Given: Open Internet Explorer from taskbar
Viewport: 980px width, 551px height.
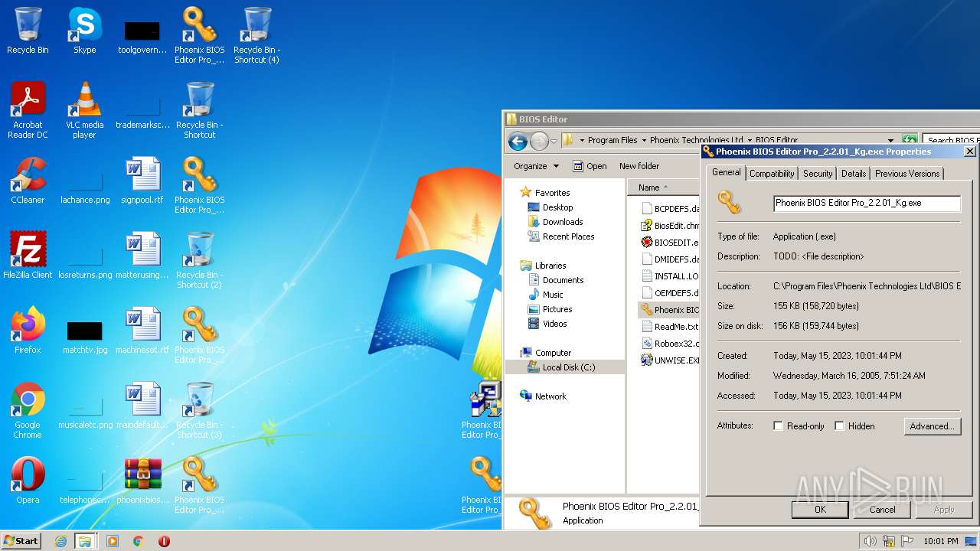Looking at the screenshot, I should 60,541.
